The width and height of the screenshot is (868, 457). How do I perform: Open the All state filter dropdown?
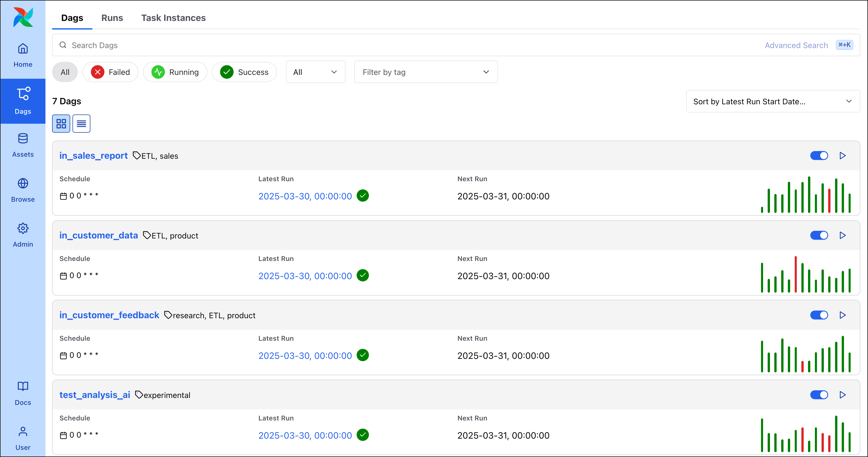[315, 72]
